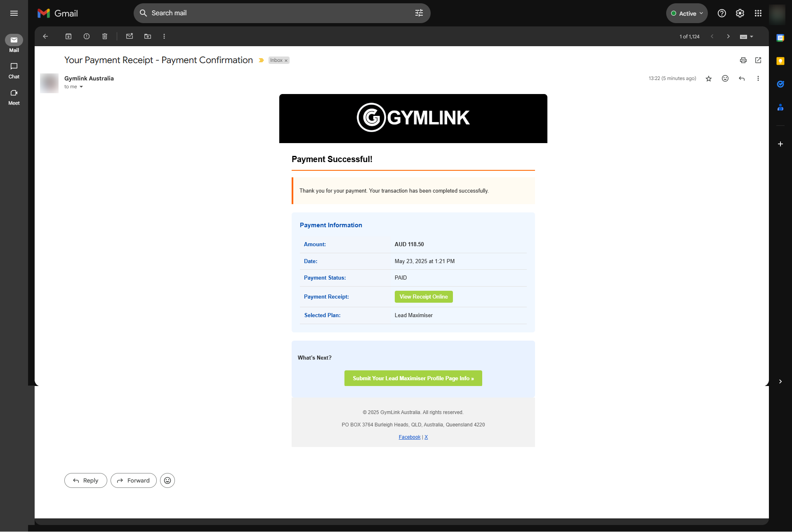Image resolution: width=792 pixels, height=532 pixels.
Task: Archive this email using toolbar icon
Action: pyautogui.click(x=68, y=36)
